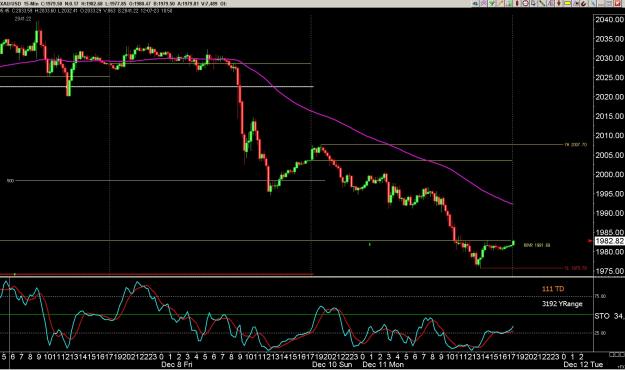Click the green checkmark toolbar icon
This screenshot has width=625, height=370.
(492, 3)
